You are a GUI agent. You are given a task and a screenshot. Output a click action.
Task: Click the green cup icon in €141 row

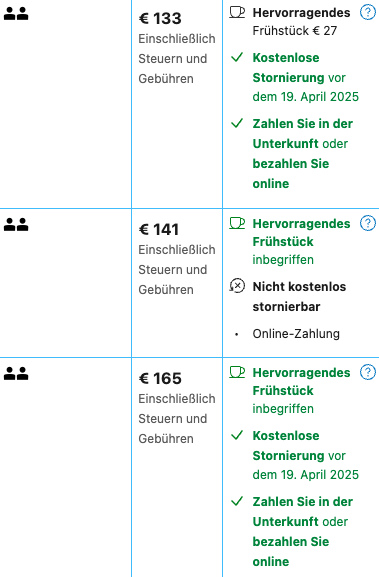coord(237,223)
